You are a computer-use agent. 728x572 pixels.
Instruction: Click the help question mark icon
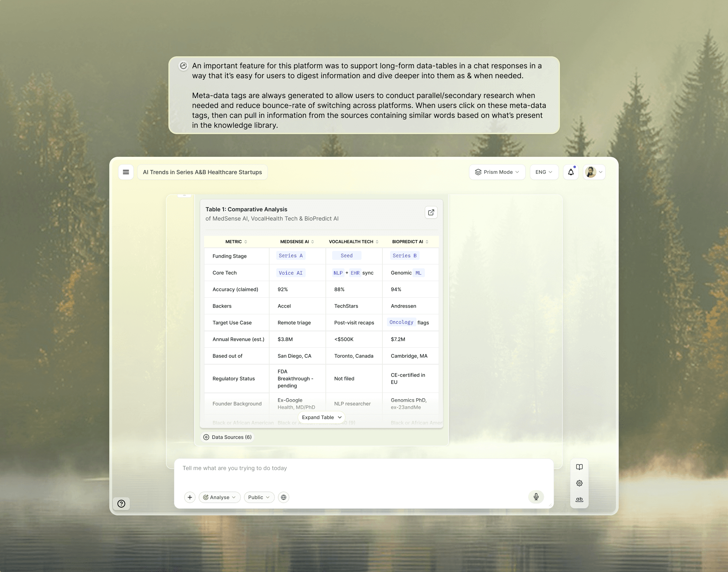coord(121,504)
